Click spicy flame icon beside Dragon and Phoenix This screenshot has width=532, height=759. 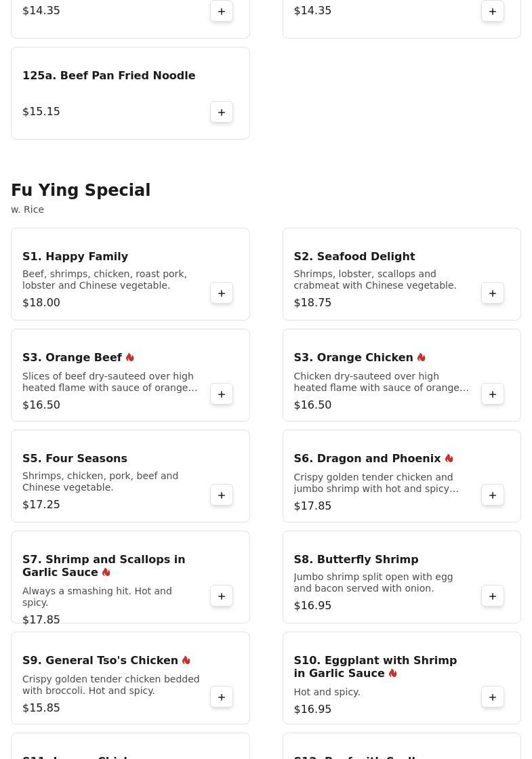pyautogui.click(x=449, y=458)
